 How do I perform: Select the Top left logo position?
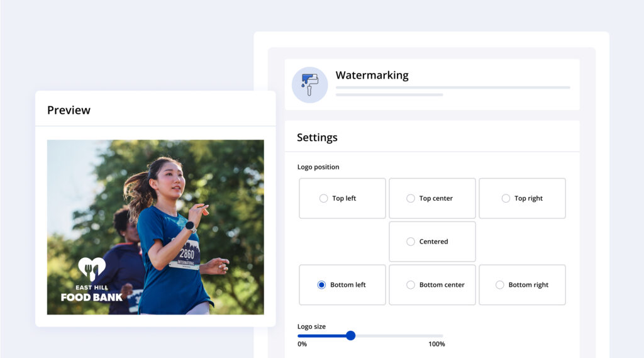[324, 198]
